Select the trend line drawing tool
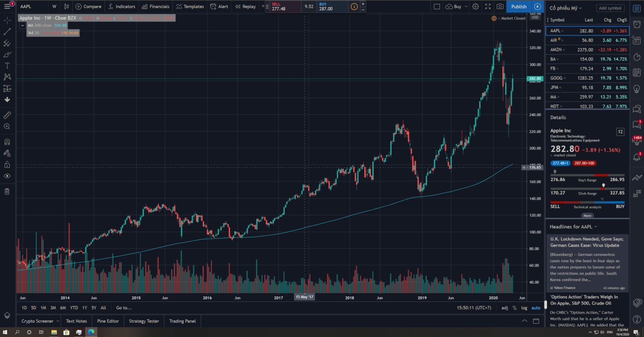644x337 pixels. point(7,32)
